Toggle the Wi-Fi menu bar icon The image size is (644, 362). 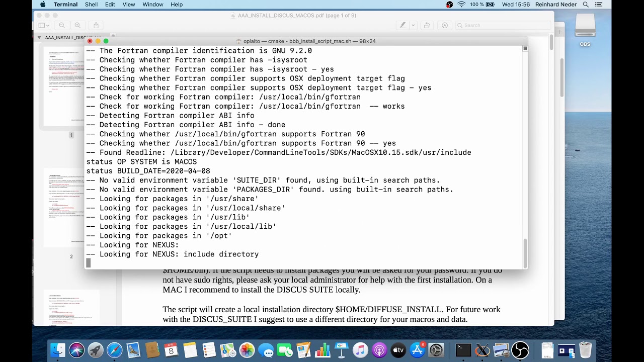pos(461,5)
